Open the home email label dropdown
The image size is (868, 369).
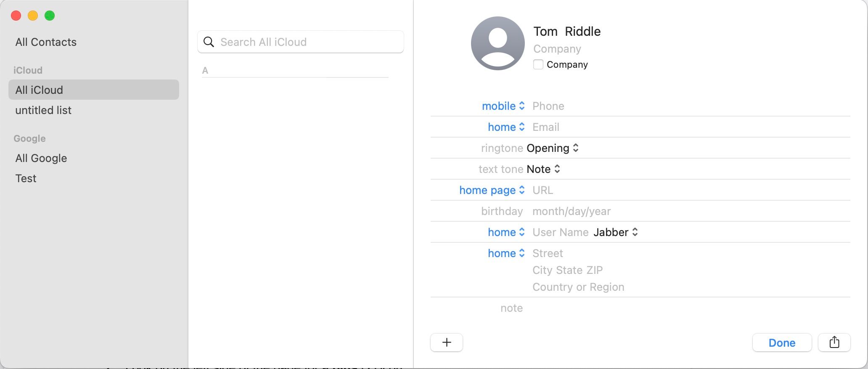(506, 127)
